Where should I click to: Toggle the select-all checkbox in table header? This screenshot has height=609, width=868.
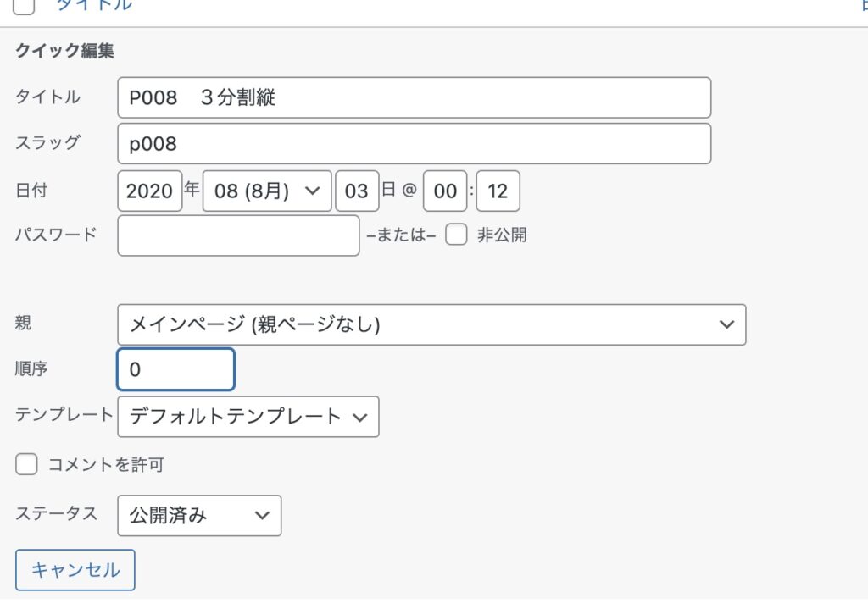point(24,5)
